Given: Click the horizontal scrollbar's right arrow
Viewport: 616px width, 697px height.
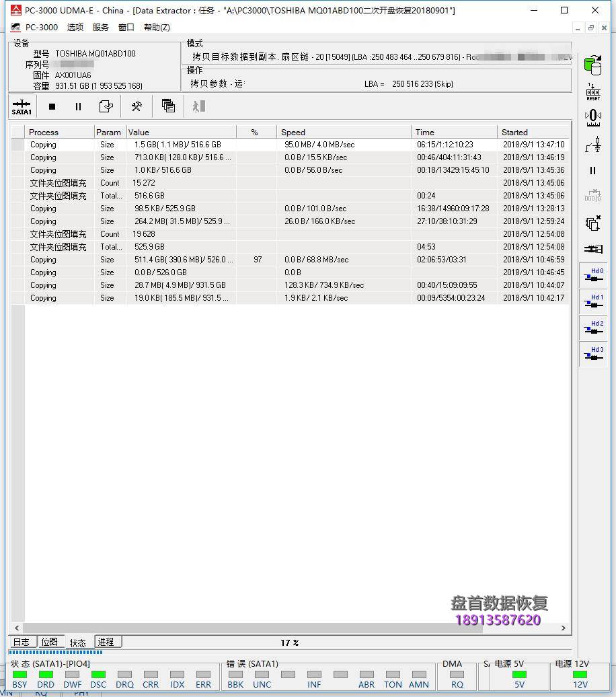Looking at the screenshot, I should tap(564, 628).
